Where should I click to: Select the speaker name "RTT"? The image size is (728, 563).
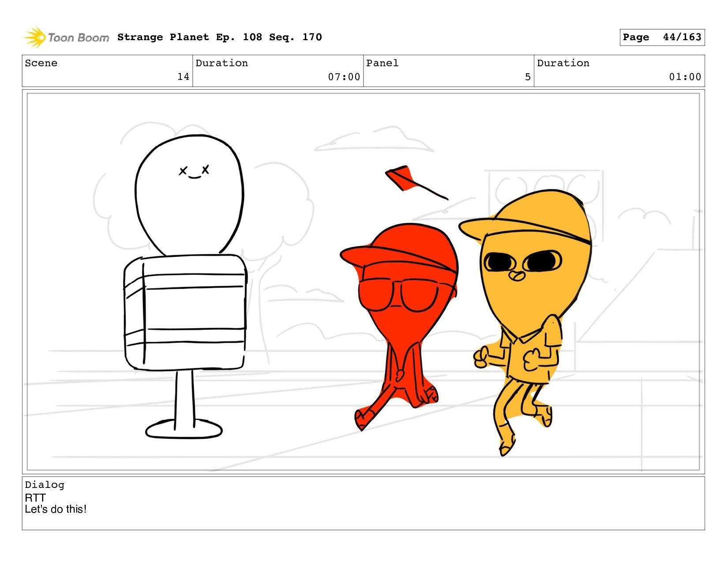[35, 498]
